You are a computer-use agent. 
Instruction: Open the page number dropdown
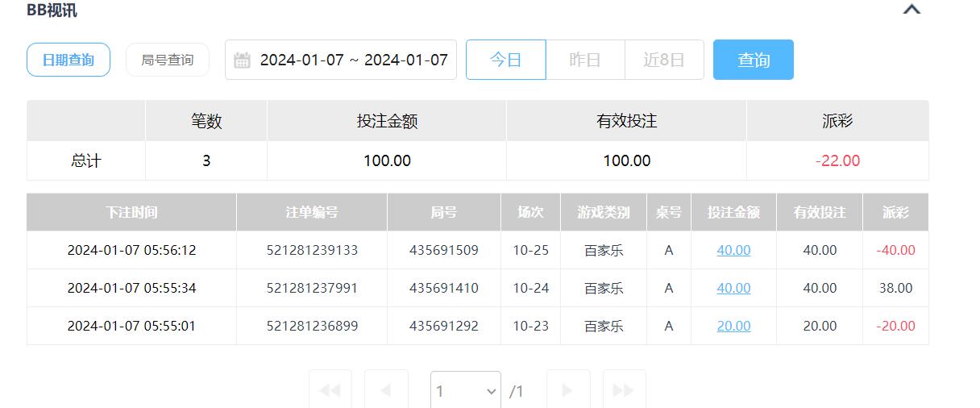466,391
